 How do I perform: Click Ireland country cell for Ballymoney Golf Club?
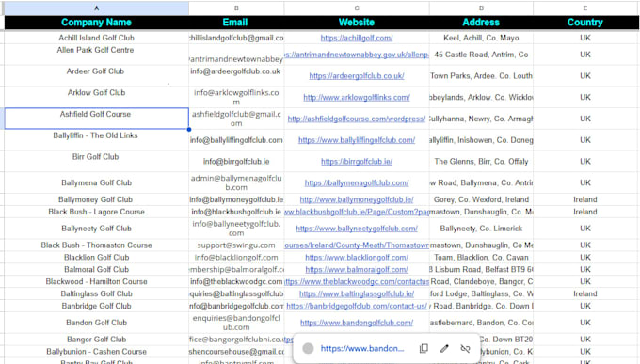click(585, 199)
